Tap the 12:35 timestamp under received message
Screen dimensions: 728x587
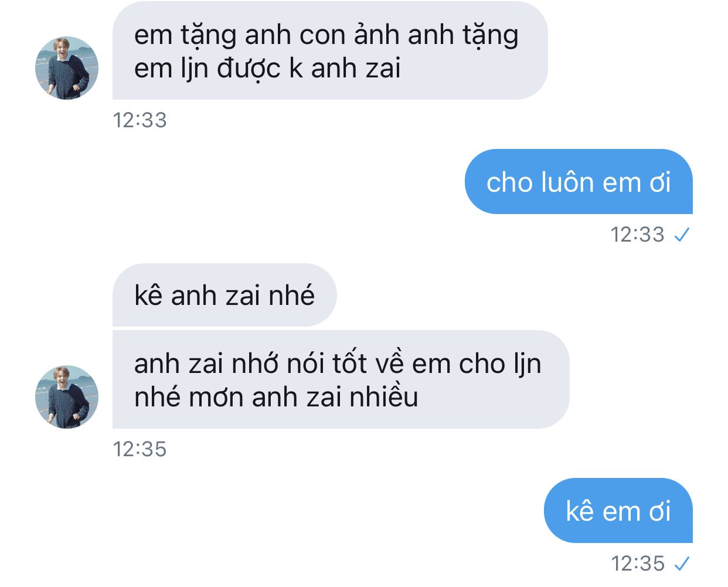tap(140, 449)
